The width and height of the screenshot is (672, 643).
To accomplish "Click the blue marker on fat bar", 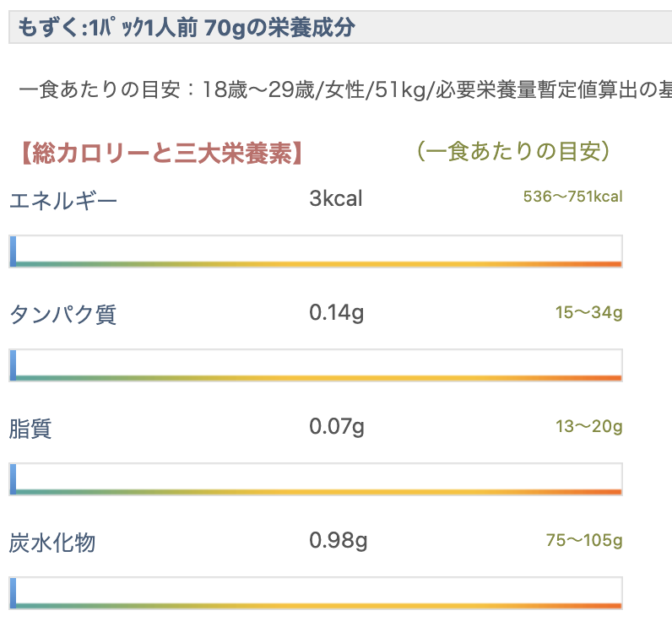I will 13,478.
